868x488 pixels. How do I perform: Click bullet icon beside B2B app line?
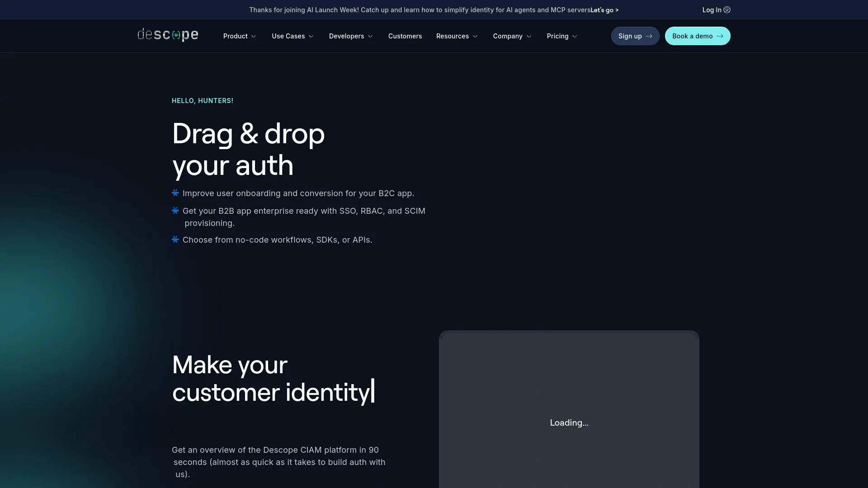175,211
